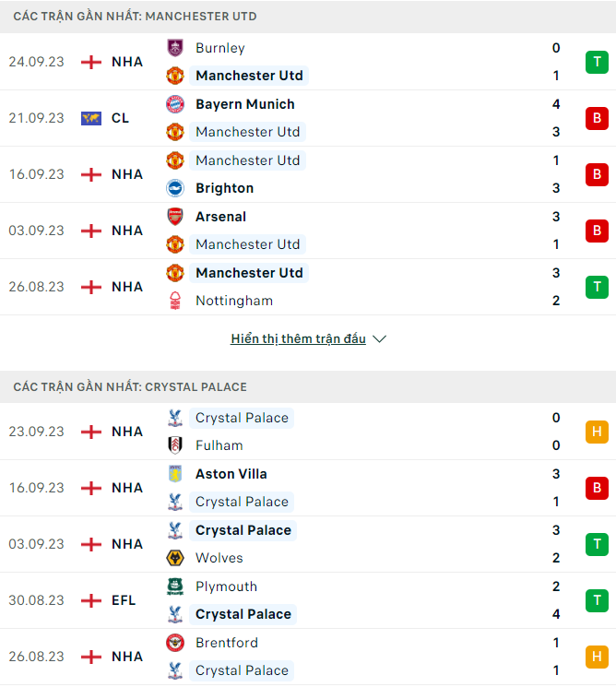Click the Wolves club crest icon
This screenshot has height=687, width=616.
tap(175, 558)
